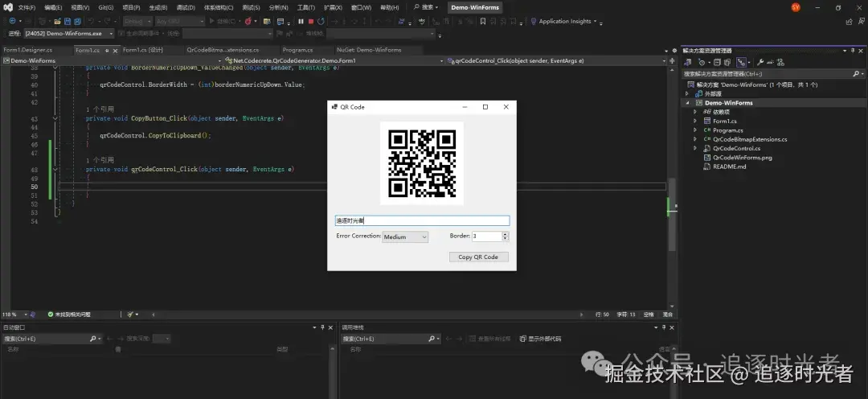The image size is (868, 399).
Task: Click the Application Insights lightbulb icon
Action: [534, 21]
